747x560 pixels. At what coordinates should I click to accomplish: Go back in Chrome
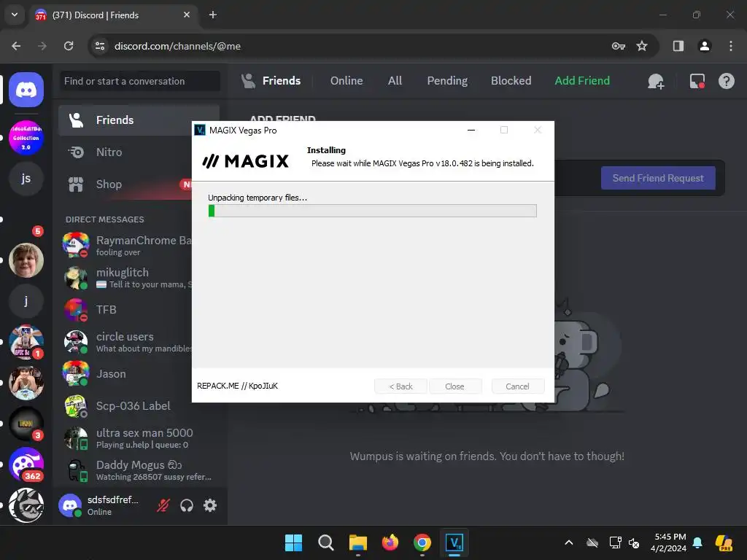16,46
